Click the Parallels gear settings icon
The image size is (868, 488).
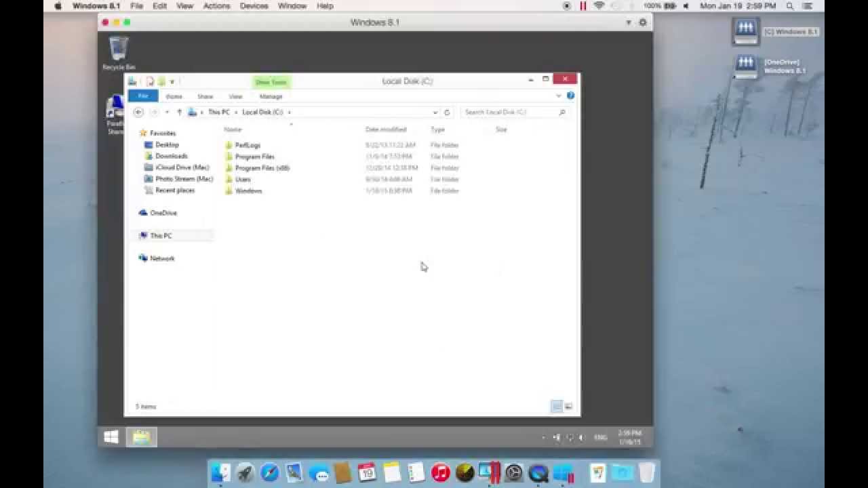coord(642,22)
